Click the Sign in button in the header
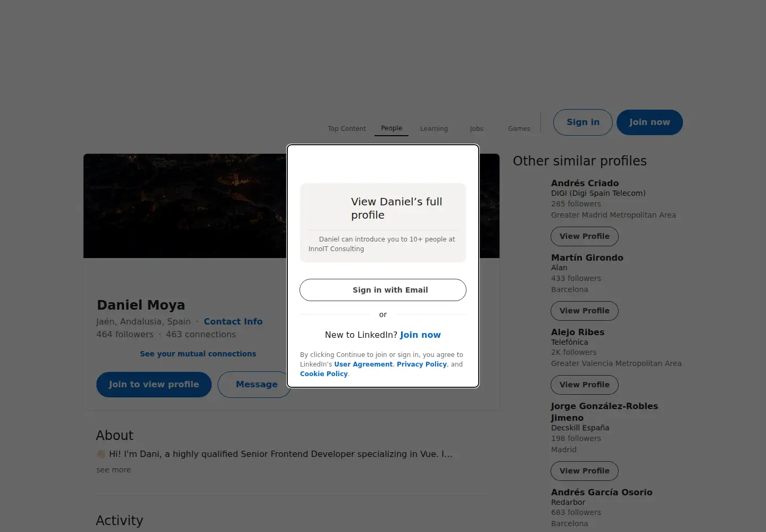 [x=583, y=122]
